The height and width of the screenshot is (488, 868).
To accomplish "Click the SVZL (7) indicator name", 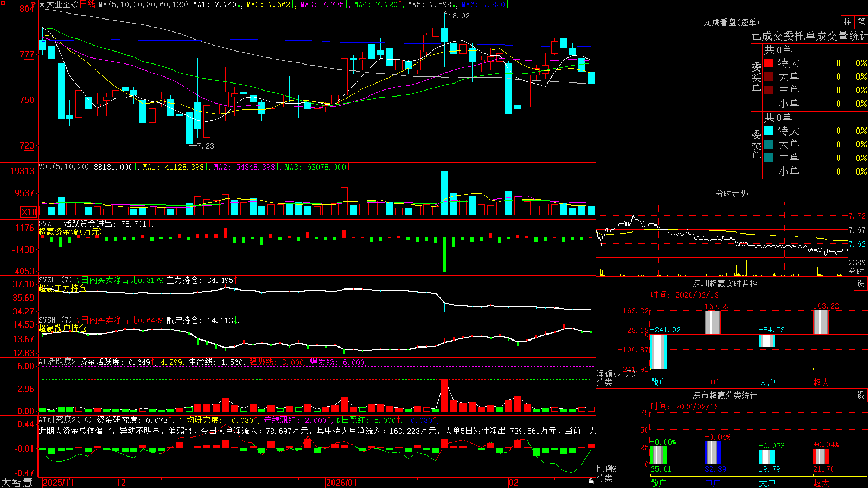I will [x=55, y=280].
